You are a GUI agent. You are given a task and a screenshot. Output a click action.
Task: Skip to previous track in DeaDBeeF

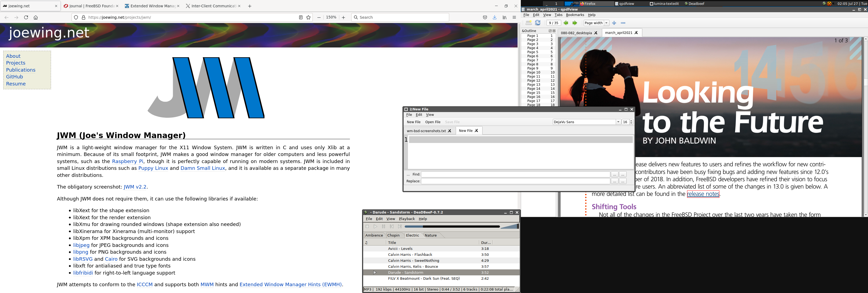coord(391,227)
